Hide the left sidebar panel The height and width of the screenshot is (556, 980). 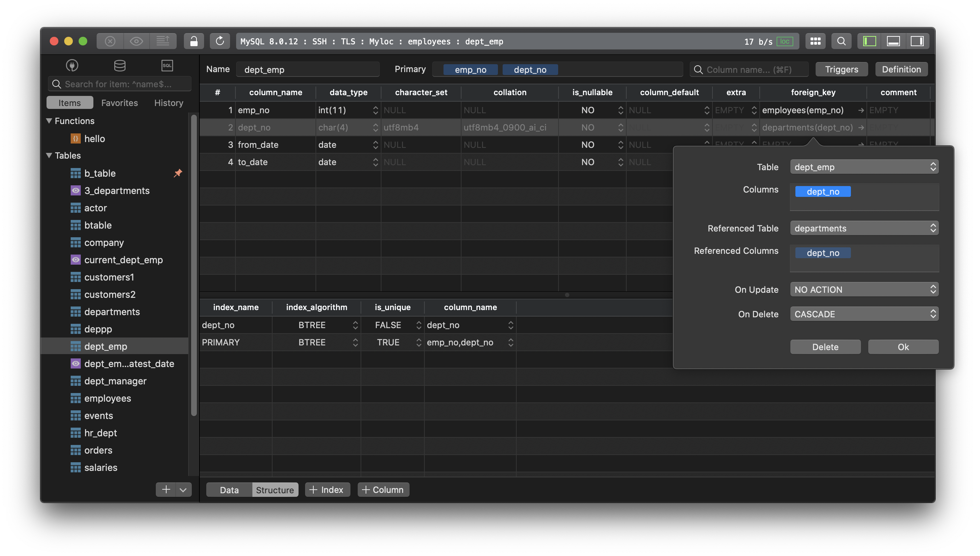[869, 41]
